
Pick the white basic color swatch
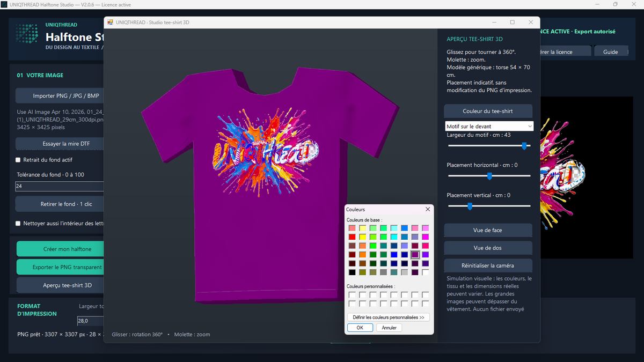[426, 272]
